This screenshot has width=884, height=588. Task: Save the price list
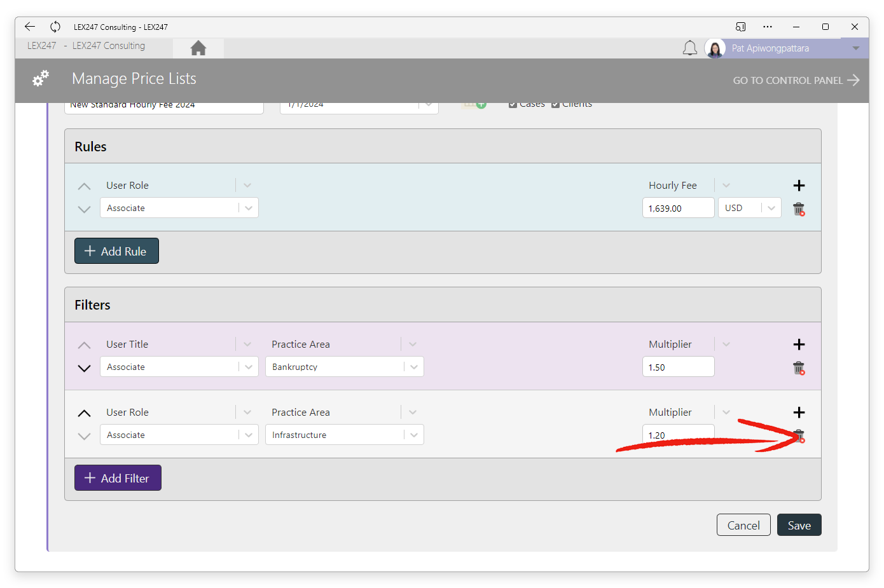799,525
